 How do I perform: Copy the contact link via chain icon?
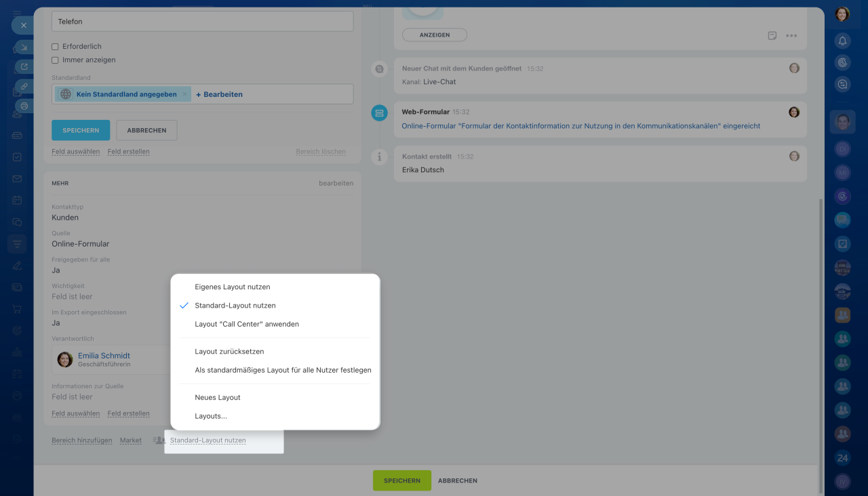click(x=24, y=86)
